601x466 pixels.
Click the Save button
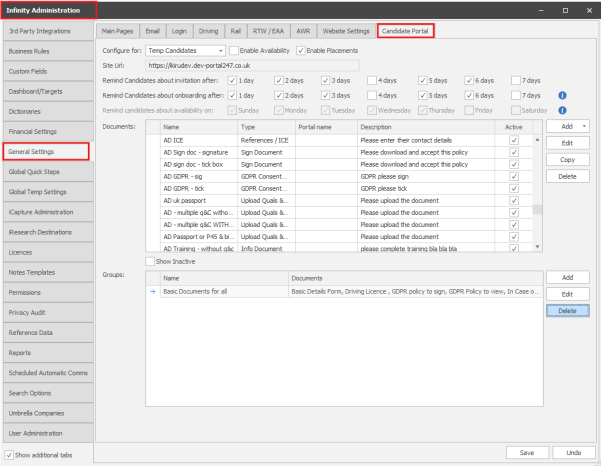[527, 453]
